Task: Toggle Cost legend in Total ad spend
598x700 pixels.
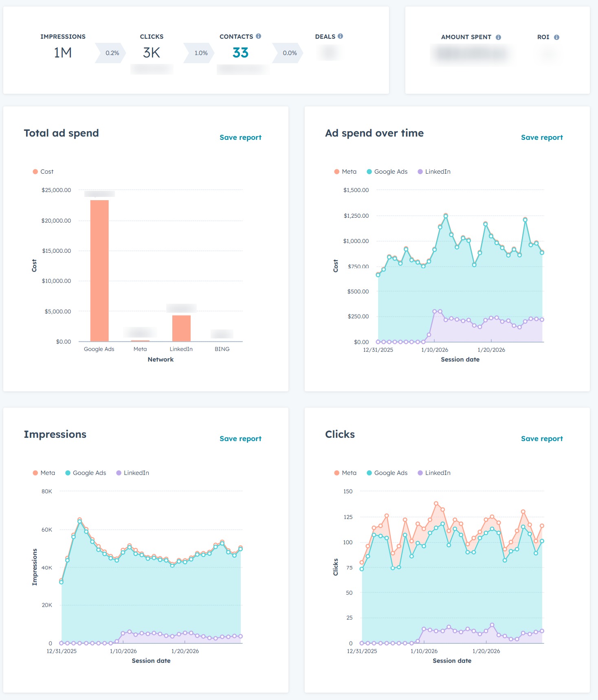Action: 43,172
